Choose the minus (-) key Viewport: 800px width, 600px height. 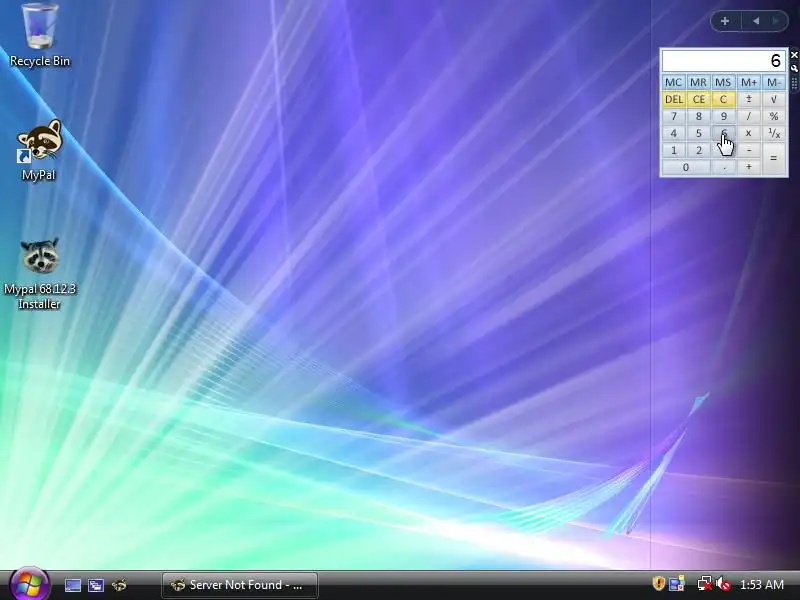pyautogui.click(x=748, y=150)
